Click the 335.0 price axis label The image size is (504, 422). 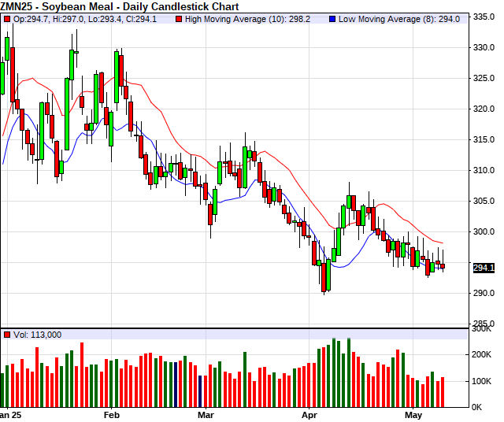(484, 17)
